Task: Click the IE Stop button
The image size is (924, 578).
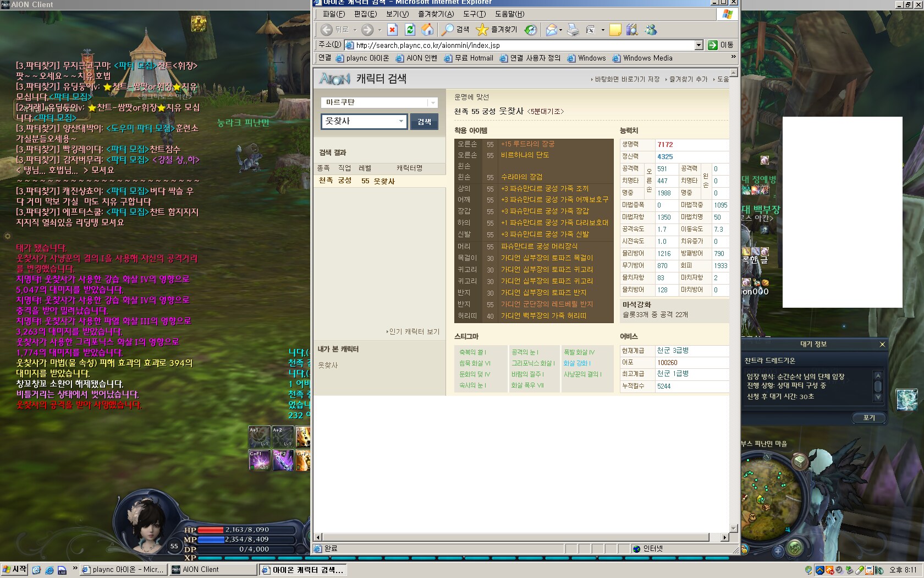Action: click(x=392, y=30)
